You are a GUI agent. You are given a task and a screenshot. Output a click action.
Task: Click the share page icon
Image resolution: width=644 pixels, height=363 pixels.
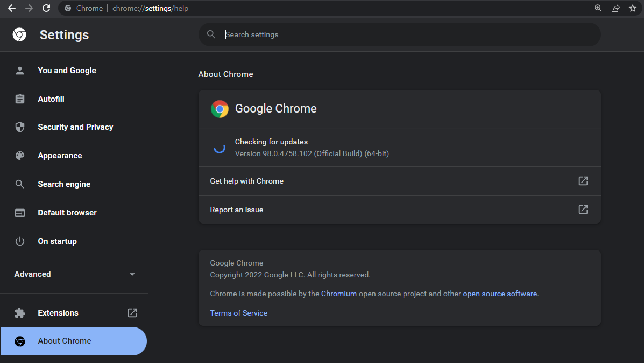click(615, 8)
